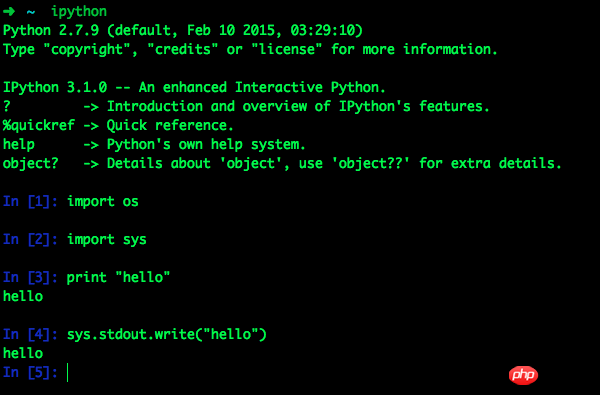
Task: Click the object? details line
Action: coord(282,163)
